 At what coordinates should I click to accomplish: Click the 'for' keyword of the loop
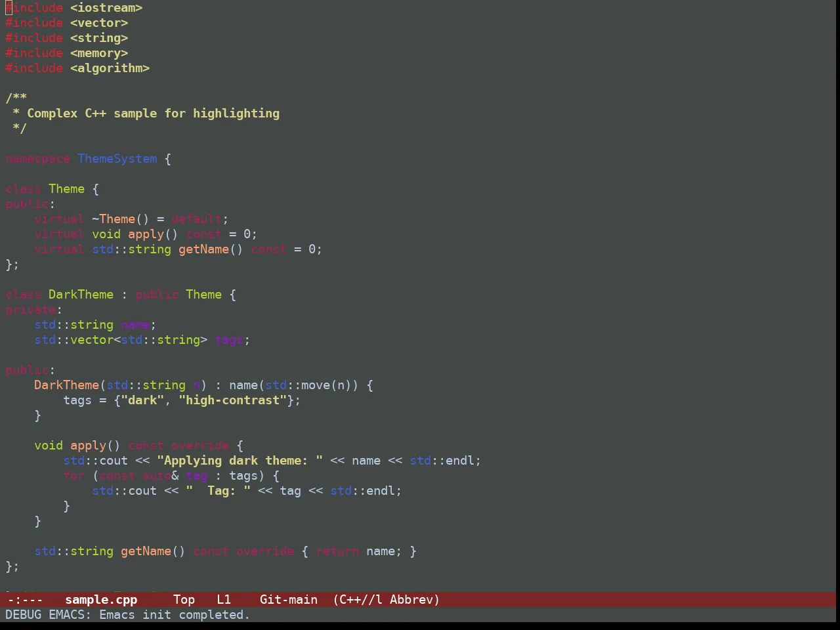pos(73,476)
